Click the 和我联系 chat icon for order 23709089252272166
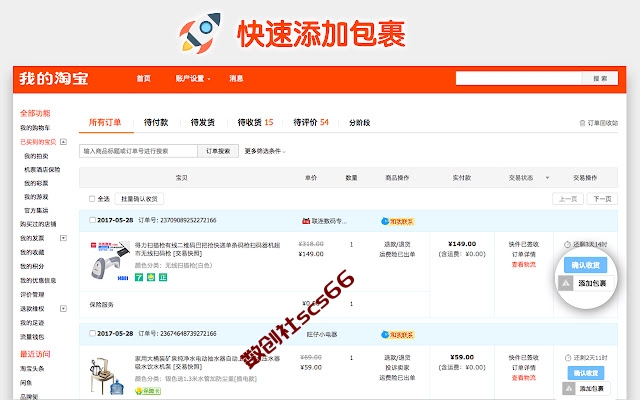 tap(398, 221)
